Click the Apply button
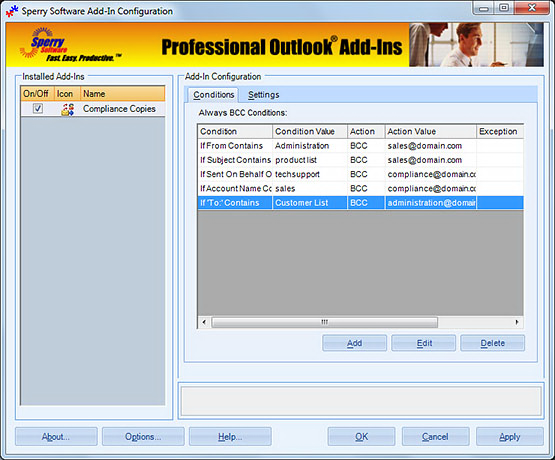This screenshot has height=460, width=555. point(510,437)
